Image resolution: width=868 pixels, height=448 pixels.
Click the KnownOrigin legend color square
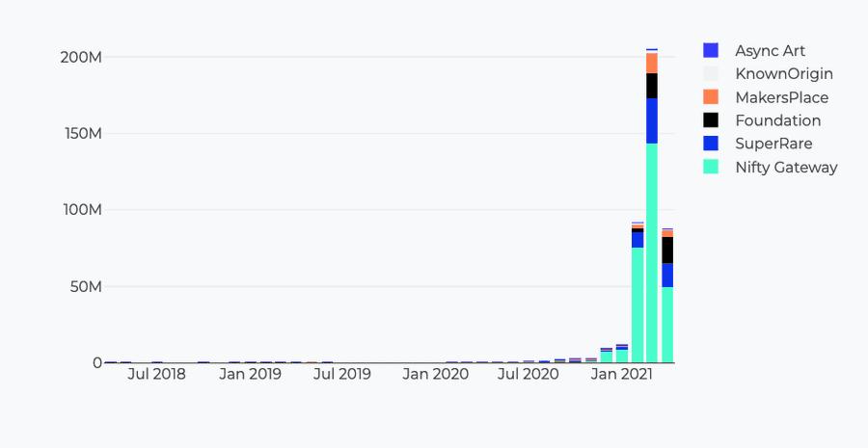[x=711, y=73]
